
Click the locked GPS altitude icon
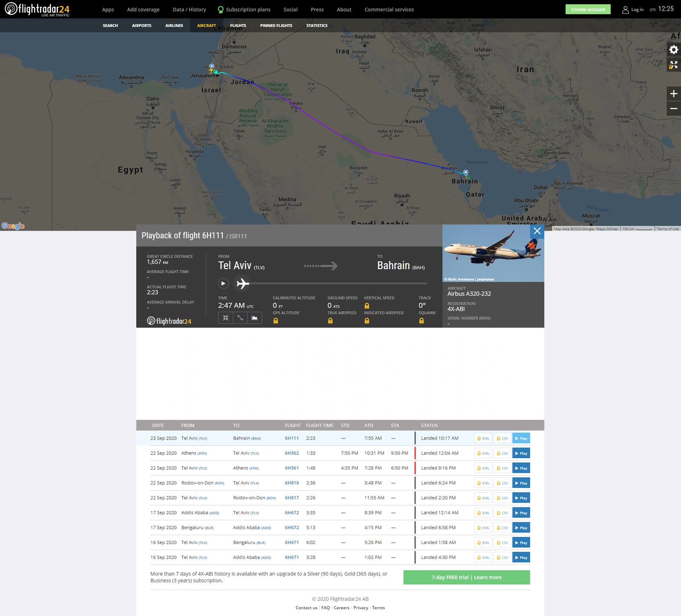pyautogui.click(x=276, y=321)
